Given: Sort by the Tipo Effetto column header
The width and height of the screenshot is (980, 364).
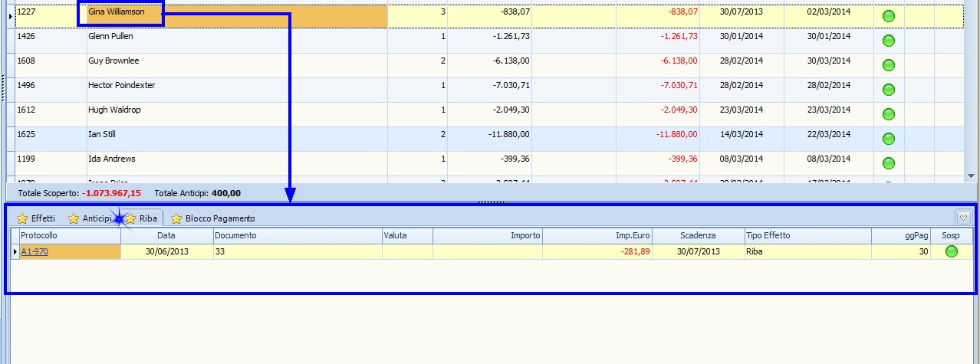Looking at the screenshot, I should [807, 235].
